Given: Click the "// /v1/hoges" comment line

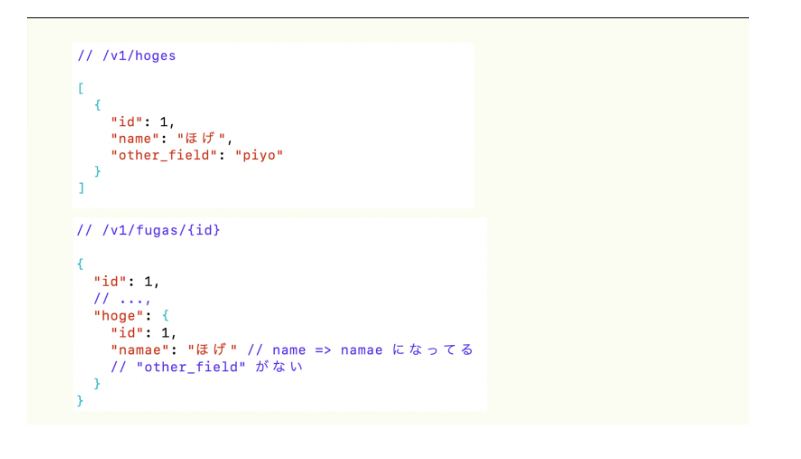Looking at the screenshot, I should [126, 56].
